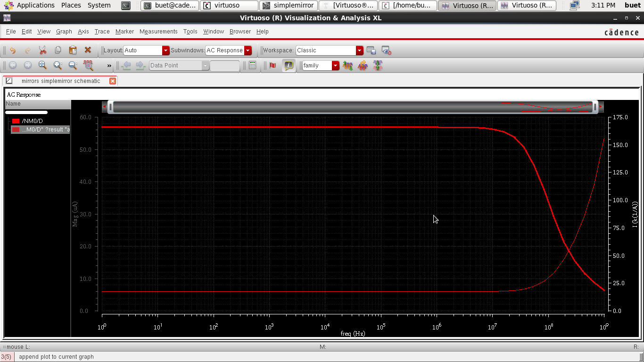This screenshot has height=362, width=644.
Task: Delete selection with the red X icon
Action: (87, 50)
